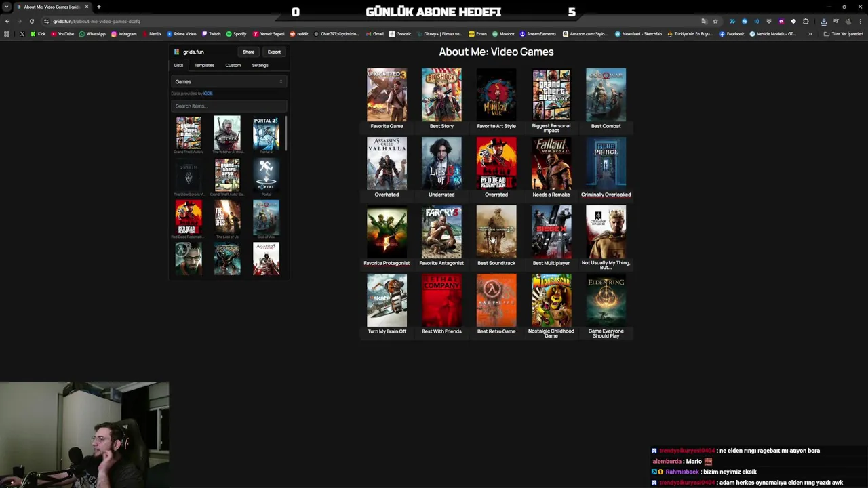Image resolution: width=868 pixels, height=488 pixels.
Task: Click the About Me: Video Games title
Action: [496, 52]
